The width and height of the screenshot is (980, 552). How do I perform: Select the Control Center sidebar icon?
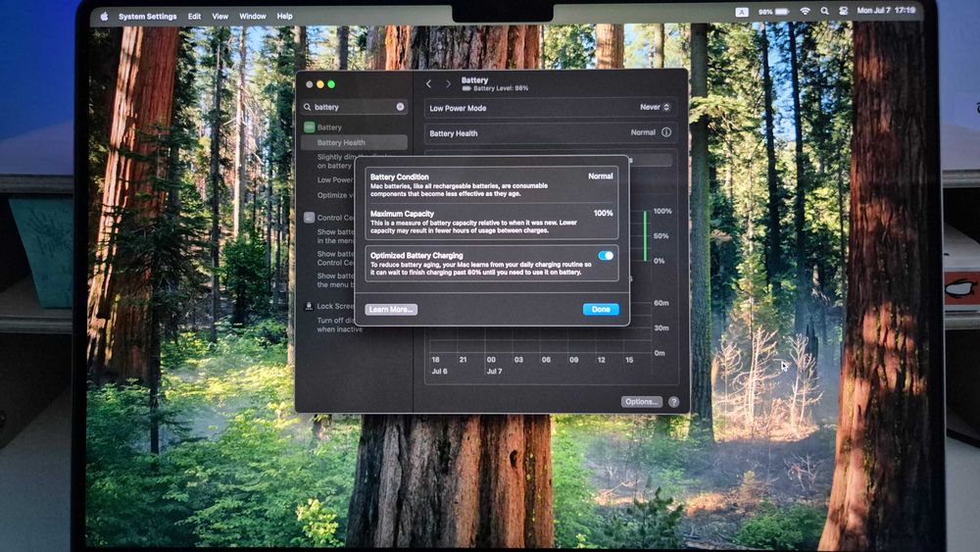tap(310, 218)
